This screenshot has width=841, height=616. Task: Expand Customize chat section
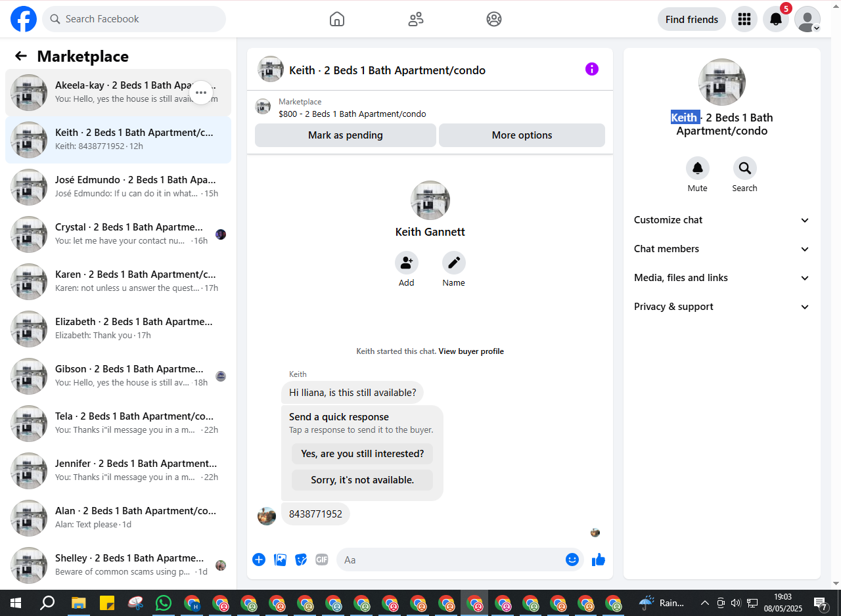(x=722, y=220)
